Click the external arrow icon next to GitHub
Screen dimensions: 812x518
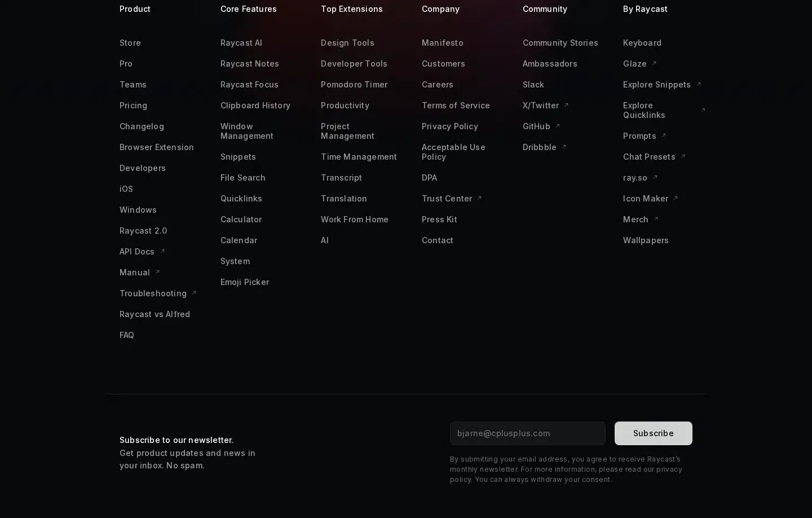(558, 126)
